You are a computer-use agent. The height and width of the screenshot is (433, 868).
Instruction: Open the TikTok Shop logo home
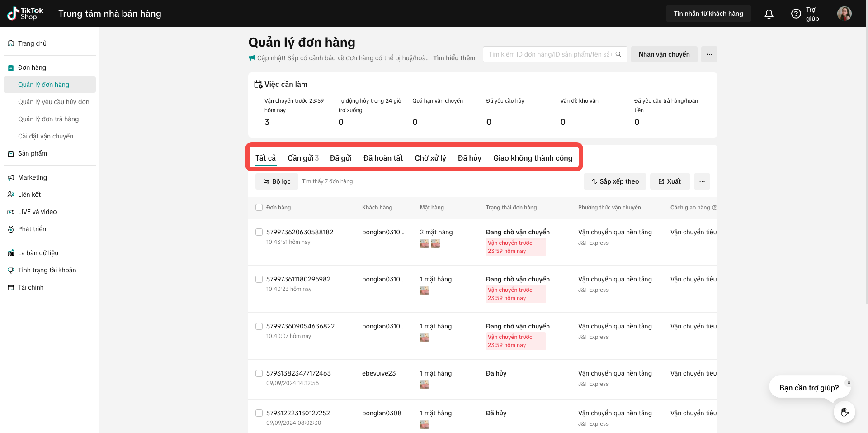click(x=25, y=14)
